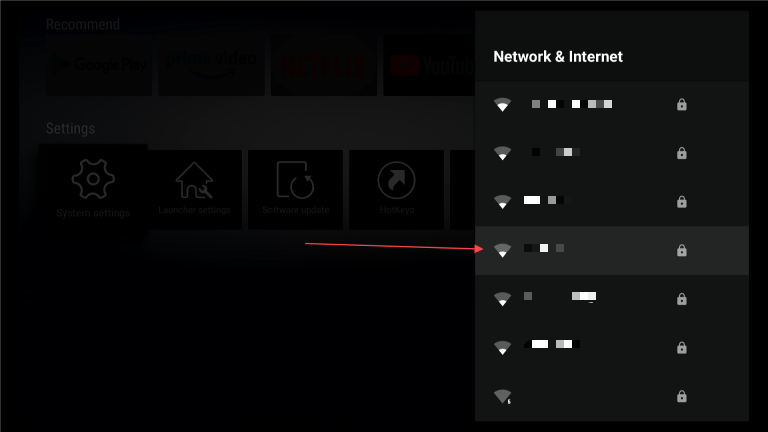
Task: Launch the Google Play app
Action: click(99, 65)
